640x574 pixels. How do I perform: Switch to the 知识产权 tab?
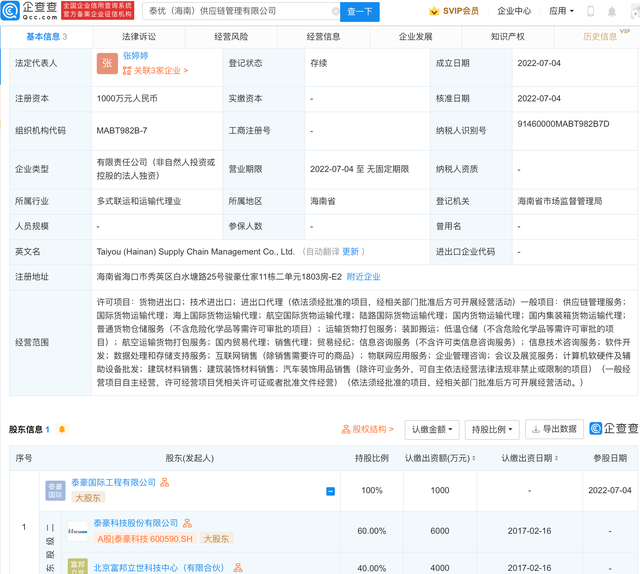[x=508, y=37]
